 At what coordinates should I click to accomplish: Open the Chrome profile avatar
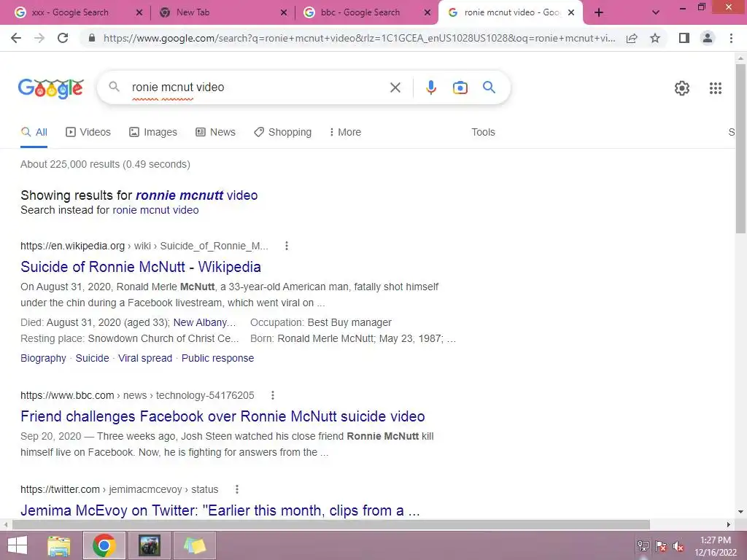pos(708,38)
